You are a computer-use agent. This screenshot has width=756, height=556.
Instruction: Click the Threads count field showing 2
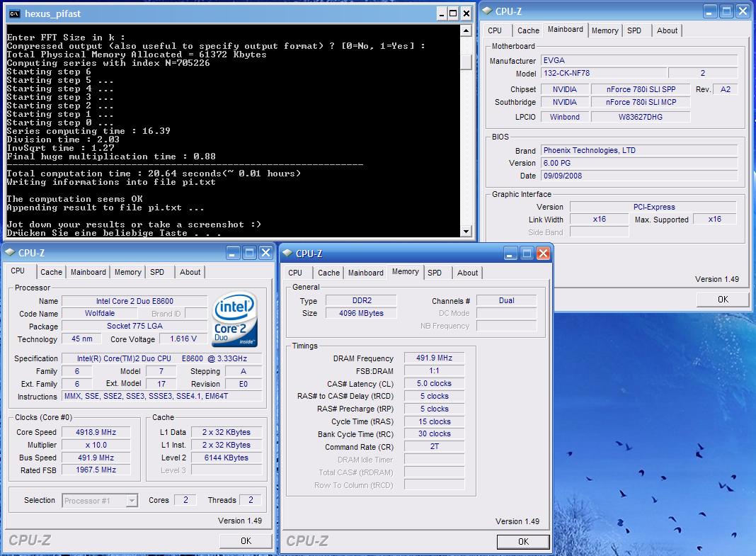point(251,501)
